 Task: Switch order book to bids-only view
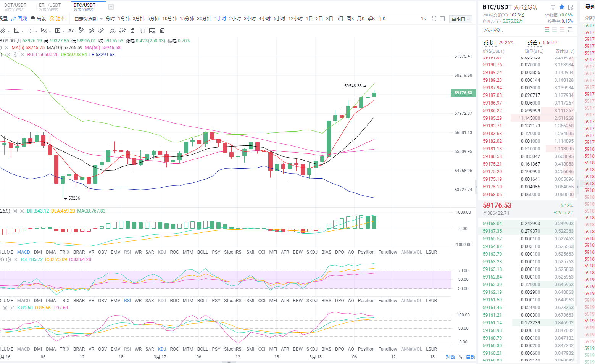click(x=555, y=30)
